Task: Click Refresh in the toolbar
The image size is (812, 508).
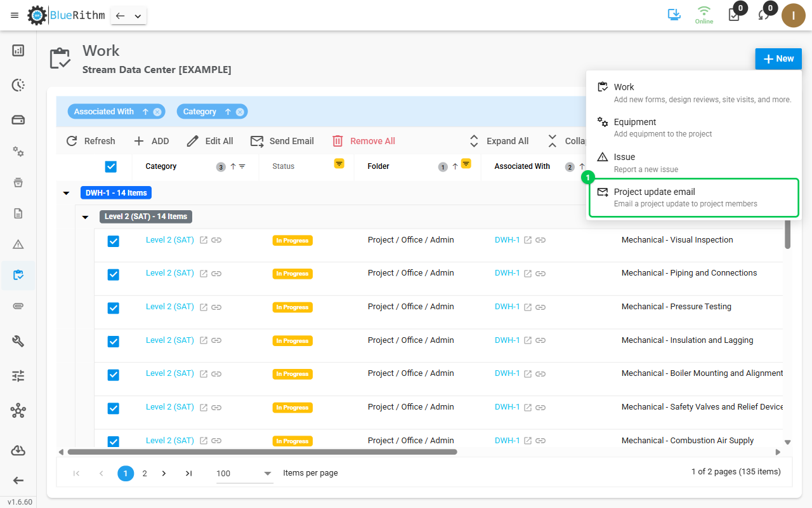Action: click(x=91, y=141)
